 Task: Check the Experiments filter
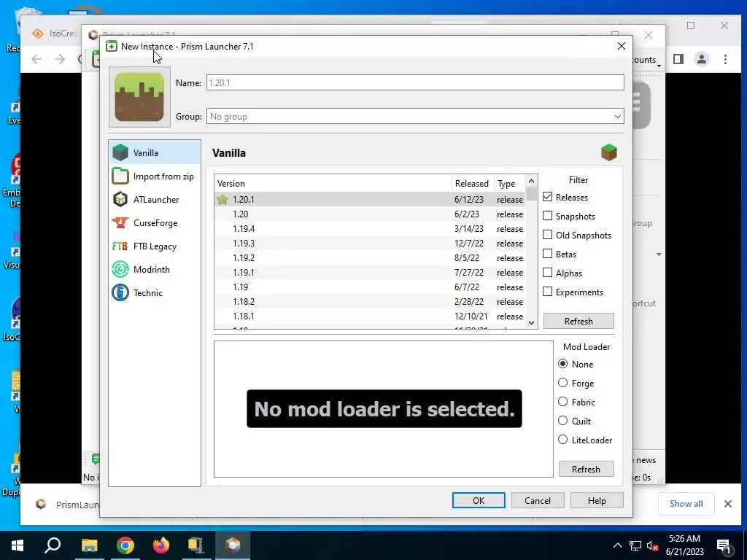click(x=547, y=292)
